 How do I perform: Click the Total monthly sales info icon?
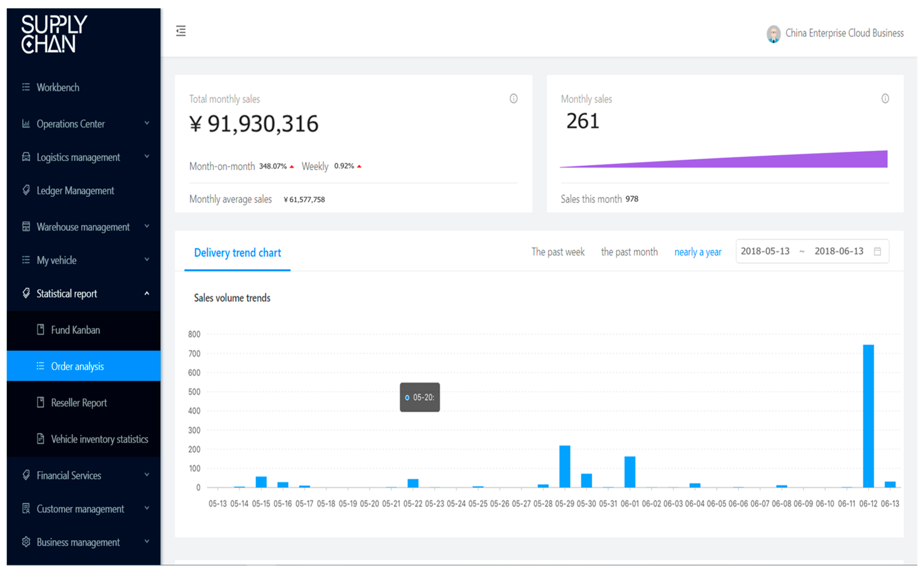(x=514, y=99)
